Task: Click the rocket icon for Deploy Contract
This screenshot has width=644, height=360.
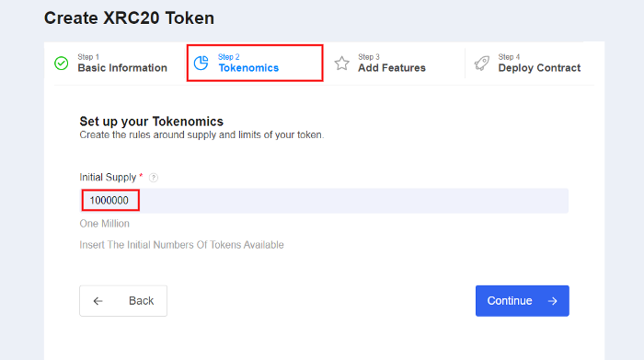Action: [x=482, y=64]
